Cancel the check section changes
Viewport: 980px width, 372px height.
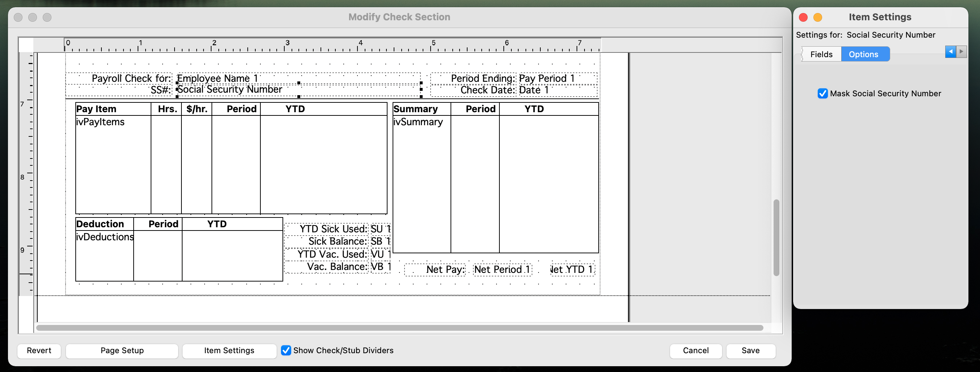point(695,350)
